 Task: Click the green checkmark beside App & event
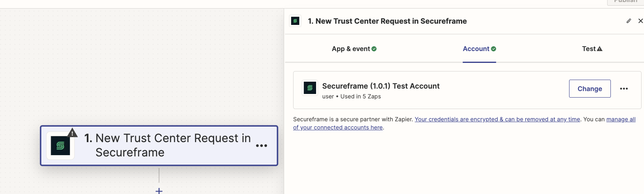point(374,49)
